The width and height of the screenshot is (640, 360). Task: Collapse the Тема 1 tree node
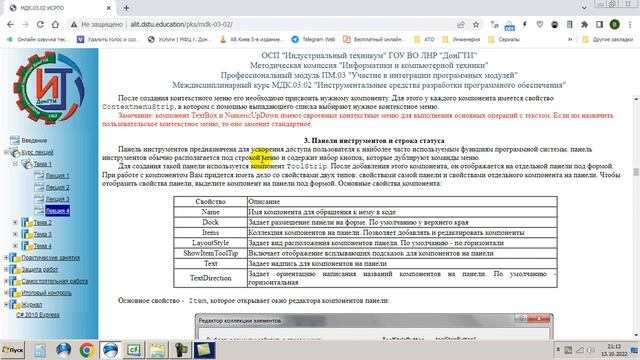coord(15,164)
